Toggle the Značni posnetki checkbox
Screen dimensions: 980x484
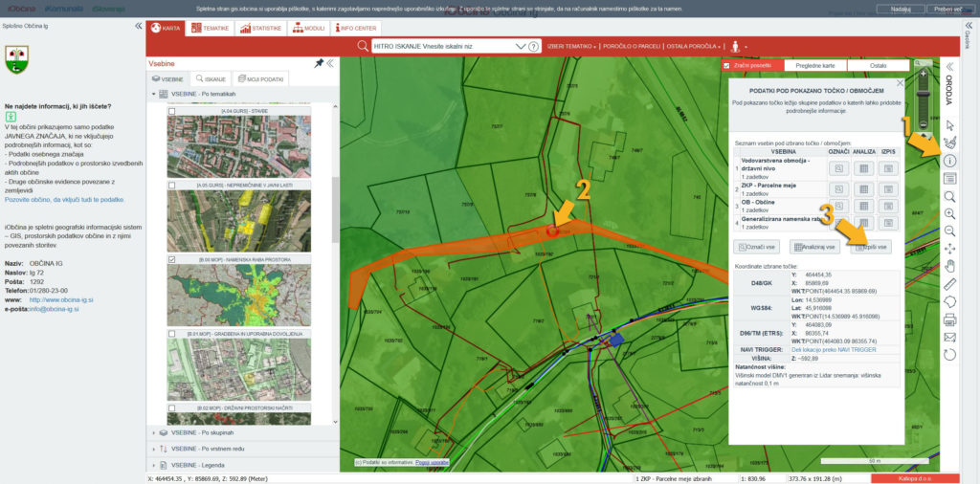727,65
